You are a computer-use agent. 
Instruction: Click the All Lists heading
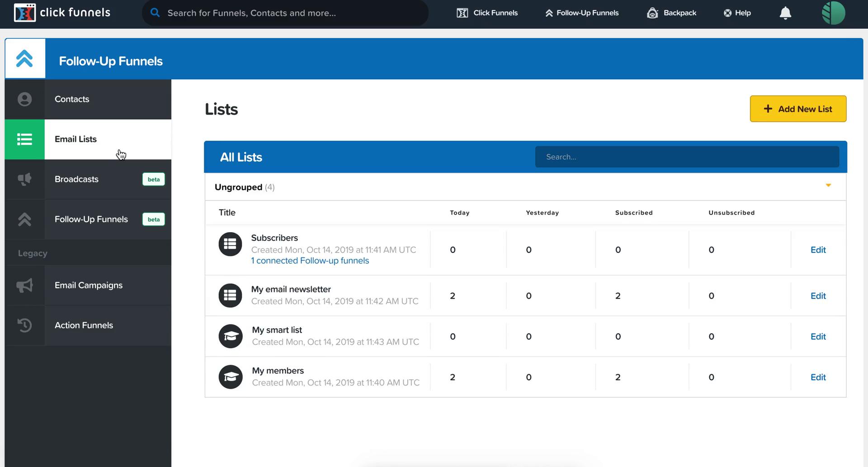coord(241,157)
